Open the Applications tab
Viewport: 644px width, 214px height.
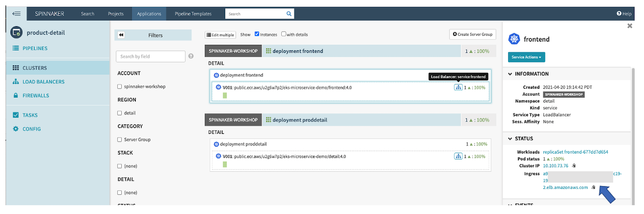click(x=149, y=14)
